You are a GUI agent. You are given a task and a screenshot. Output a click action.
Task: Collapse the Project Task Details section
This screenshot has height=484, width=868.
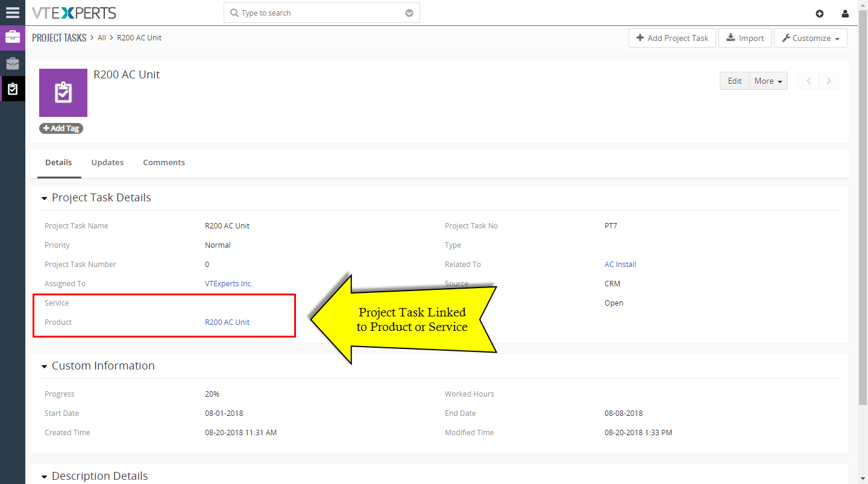point(44,198)
